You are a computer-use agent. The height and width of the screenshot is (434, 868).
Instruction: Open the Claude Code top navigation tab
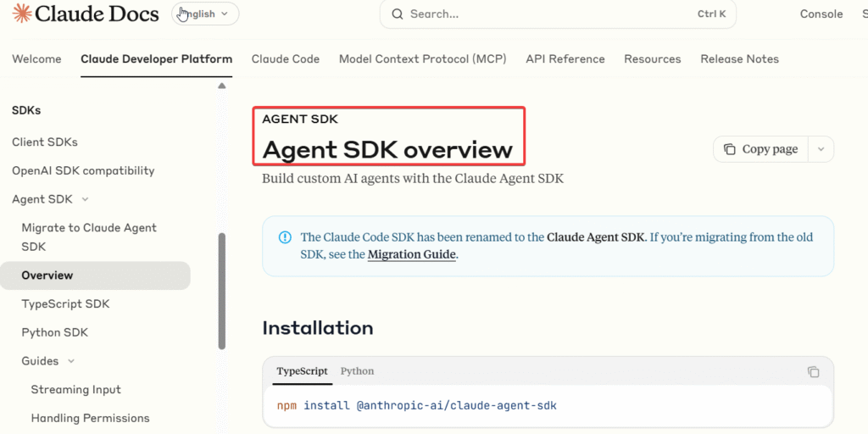286,59
